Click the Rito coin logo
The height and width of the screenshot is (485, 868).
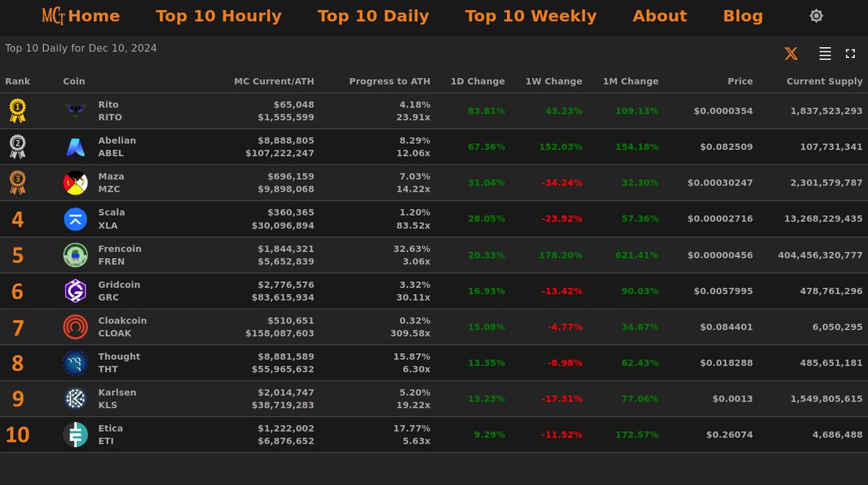pos(75,111)
